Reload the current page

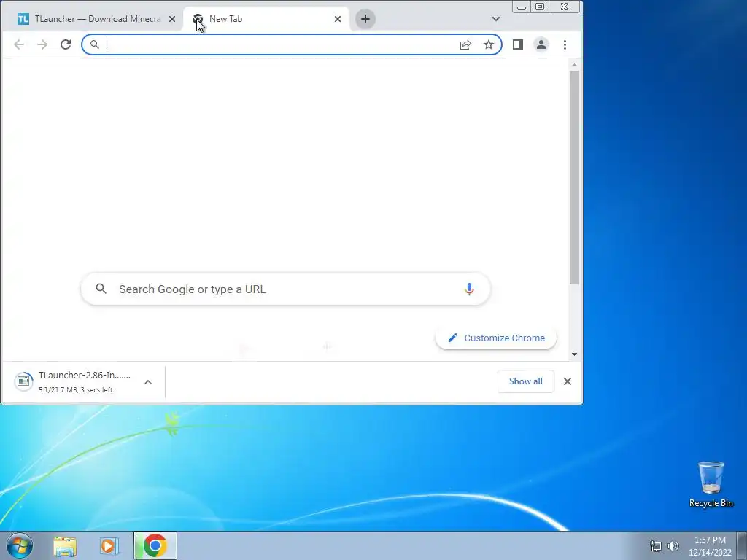66,44
